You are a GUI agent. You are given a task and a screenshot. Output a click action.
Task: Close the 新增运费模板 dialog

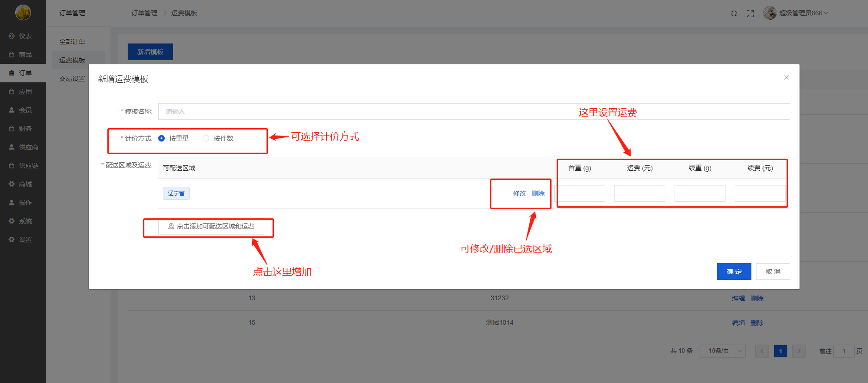coord(787,77)
